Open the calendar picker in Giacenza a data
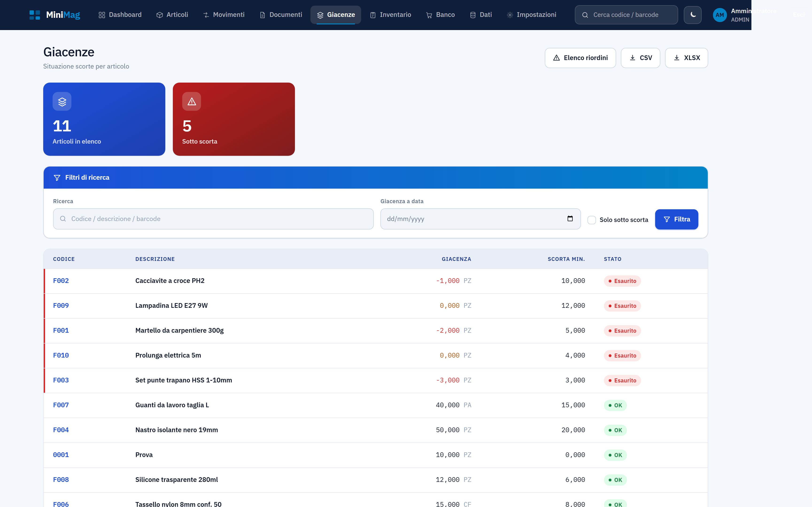The image size is (812, 507). 570,219
